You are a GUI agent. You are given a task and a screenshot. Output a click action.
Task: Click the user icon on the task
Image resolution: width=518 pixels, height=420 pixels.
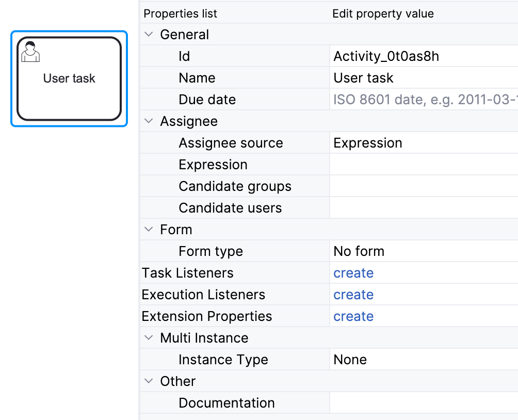(x=30, y=52)
